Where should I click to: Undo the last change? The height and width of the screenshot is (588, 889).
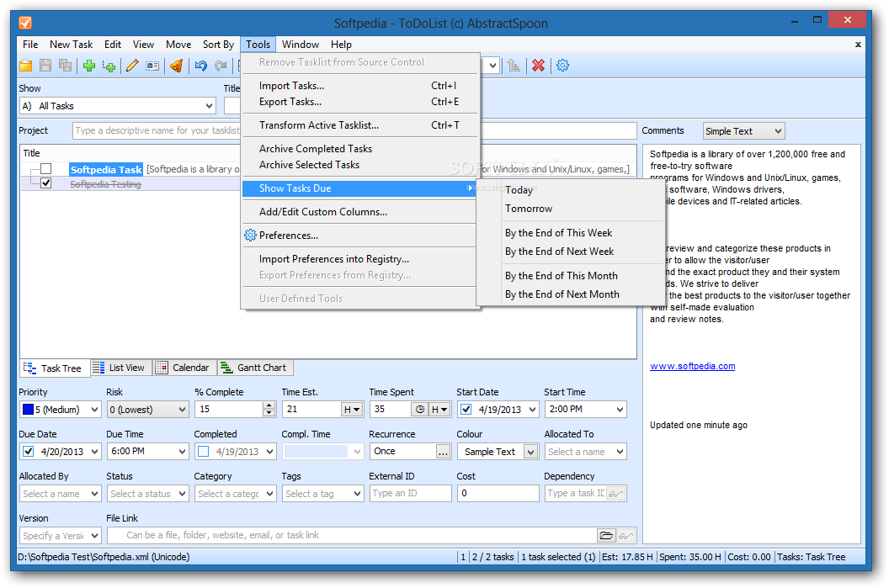click(200, 66)
